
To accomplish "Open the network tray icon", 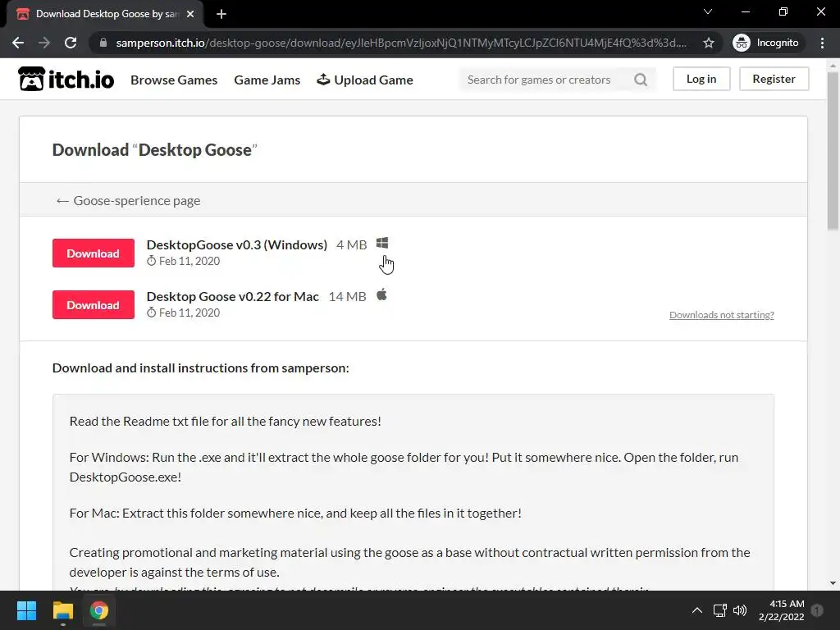I will click(719, 610).
